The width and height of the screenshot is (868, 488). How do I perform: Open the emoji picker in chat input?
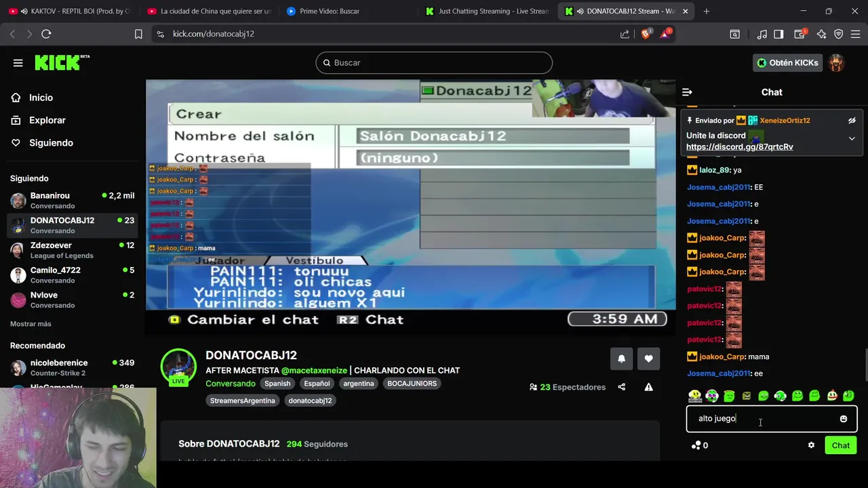click(844, 419)
